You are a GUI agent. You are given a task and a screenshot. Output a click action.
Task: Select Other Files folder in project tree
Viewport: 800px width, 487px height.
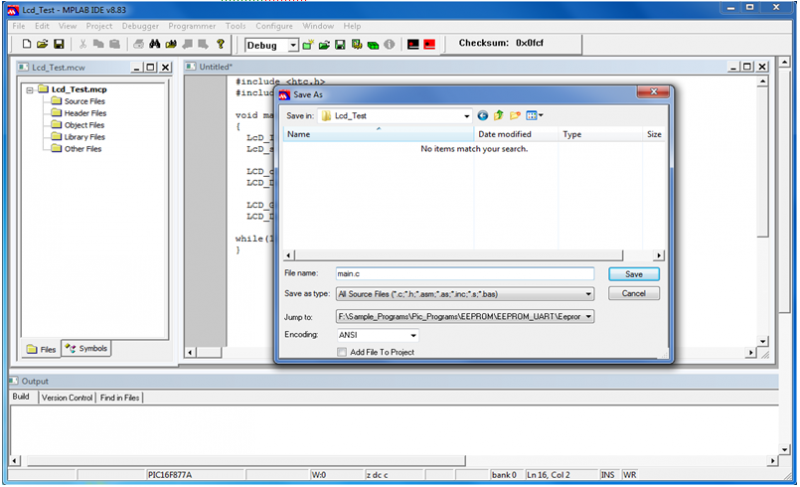coord(77,149)
